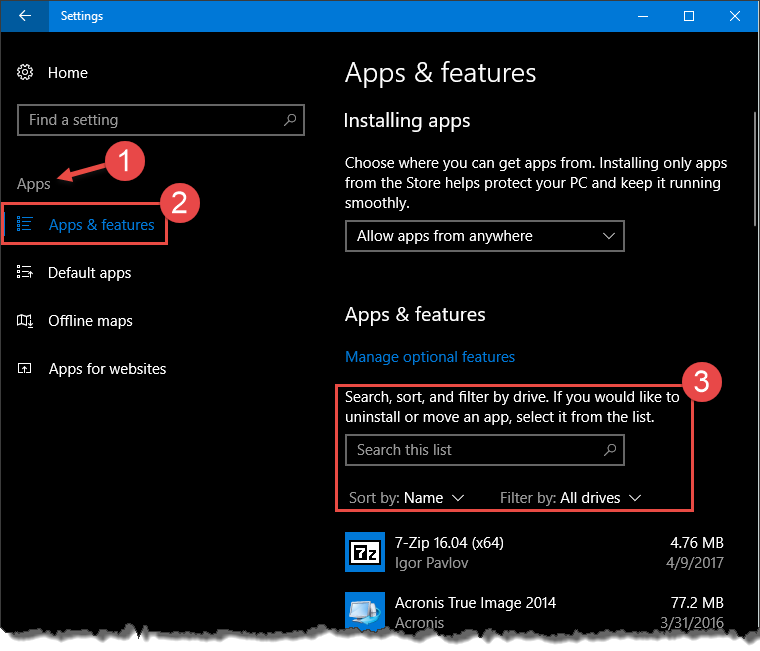This screenshot has width=760, height=651.
Task: Select Apps for websites
Action: (107, 369)
